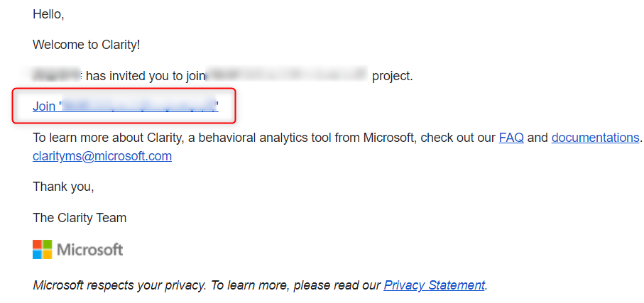Click the "Hello," greeting line
644x303 pixels.
[x=48, y=14]
